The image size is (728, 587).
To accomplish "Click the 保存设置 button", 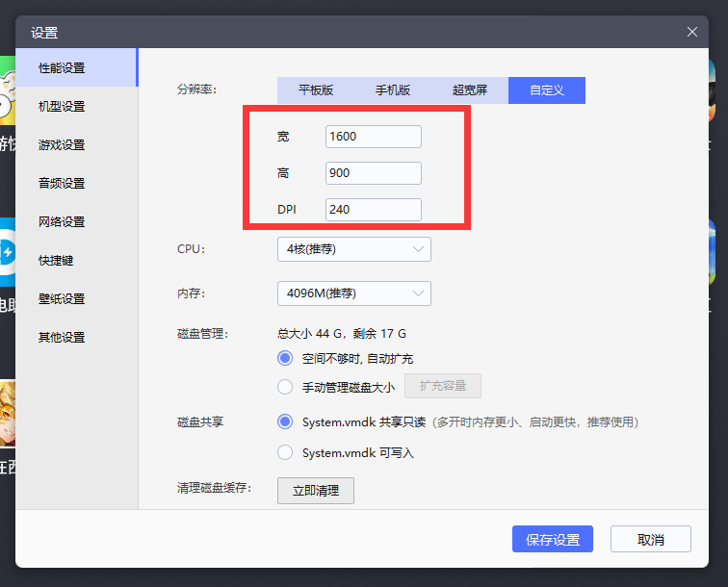I will point(553,539).
